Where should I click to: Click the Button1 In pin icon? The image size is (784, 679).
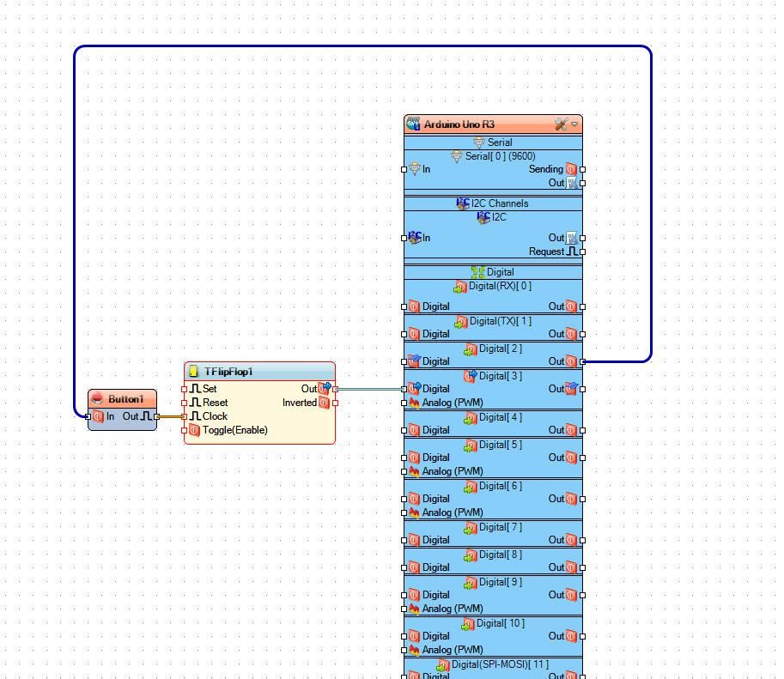(x=98, y=416)
